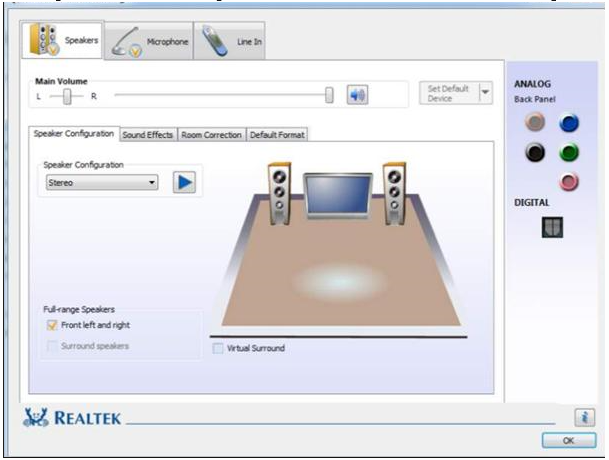
Task: Expand the Set Default Device dropdown arrow
Action: tap(485, 92)
